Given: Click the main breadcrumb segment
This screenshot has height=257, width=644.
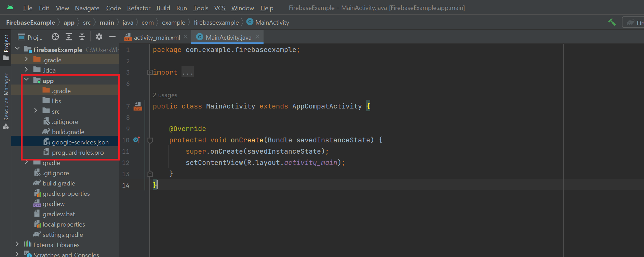Looking at the screenshot, I should tap(107, 23).
